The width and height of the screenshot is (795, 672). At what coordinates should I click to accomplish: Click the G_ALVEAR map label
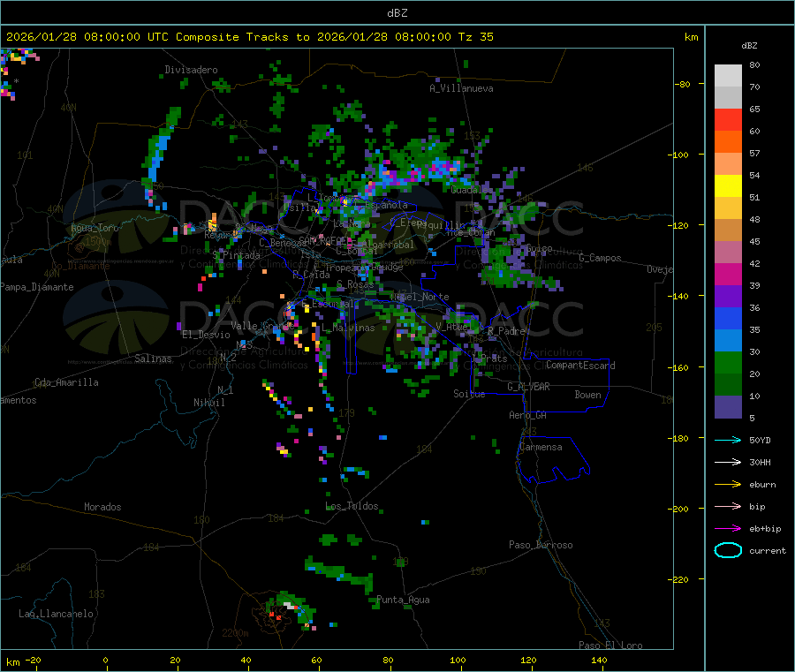pyautogui.click(x=528, y=387)
